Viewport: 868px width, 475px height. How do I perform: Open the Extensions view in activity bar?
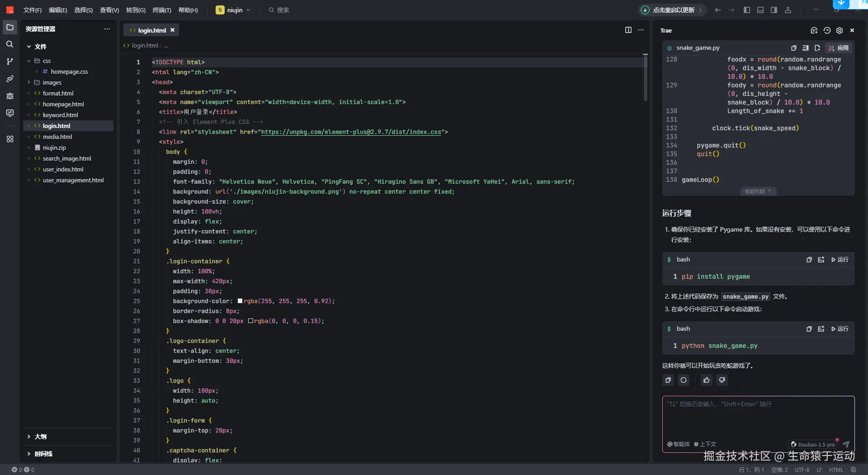pyautogui.click(x=10, y=139)
